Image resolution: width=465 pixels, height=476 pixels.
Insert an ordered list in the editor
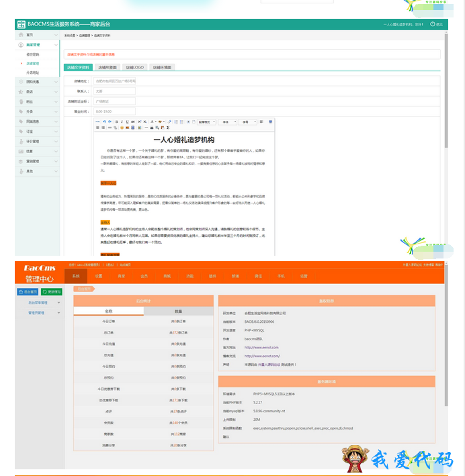(x=176, y=122)
